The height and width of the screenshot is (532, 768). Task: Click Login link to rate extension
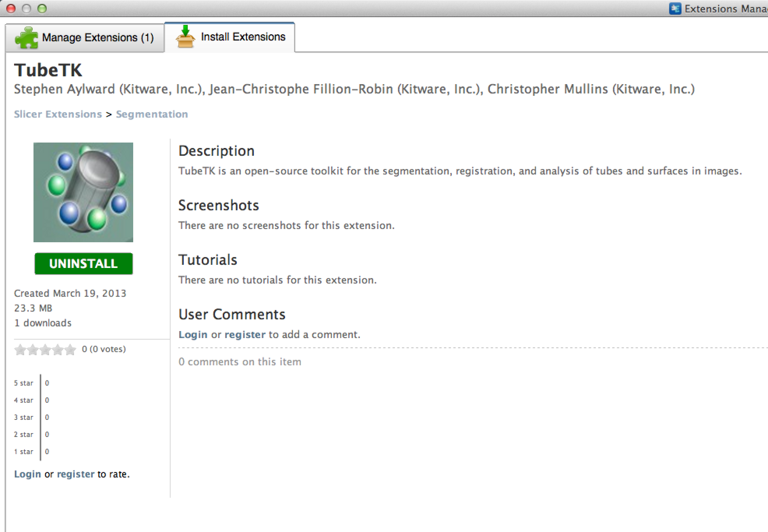click(x=27, y=474)
